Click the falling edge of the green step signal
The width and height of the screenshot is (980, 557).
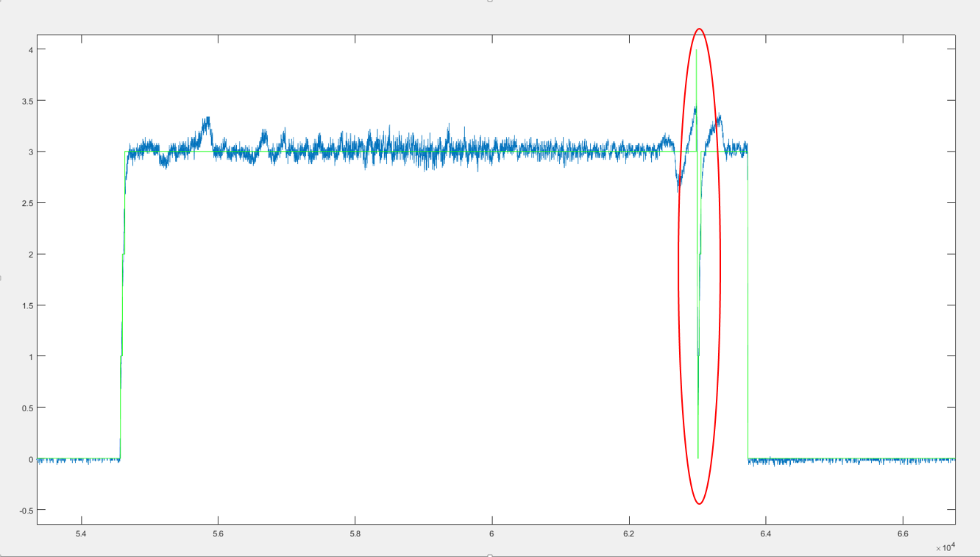coord(748,309)
